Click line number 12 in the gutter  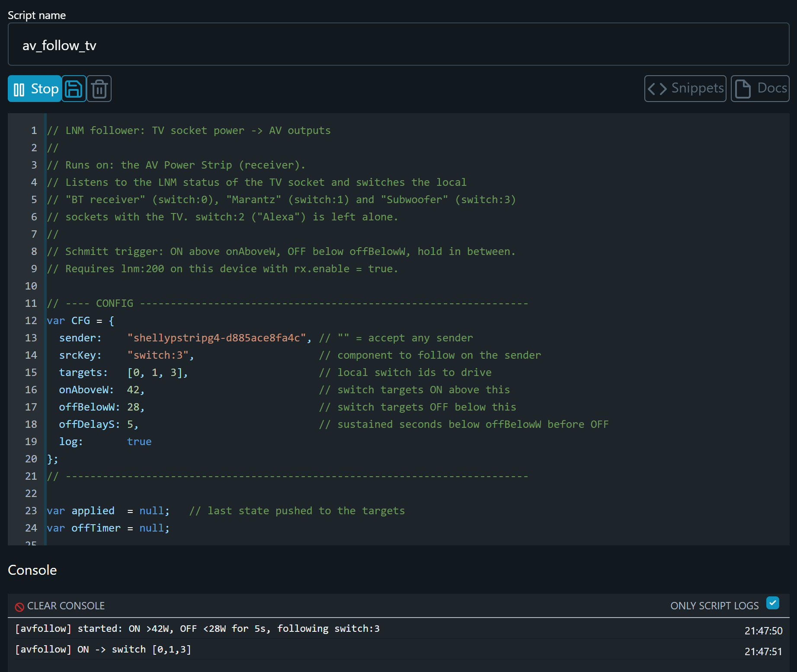coord(31,321)
